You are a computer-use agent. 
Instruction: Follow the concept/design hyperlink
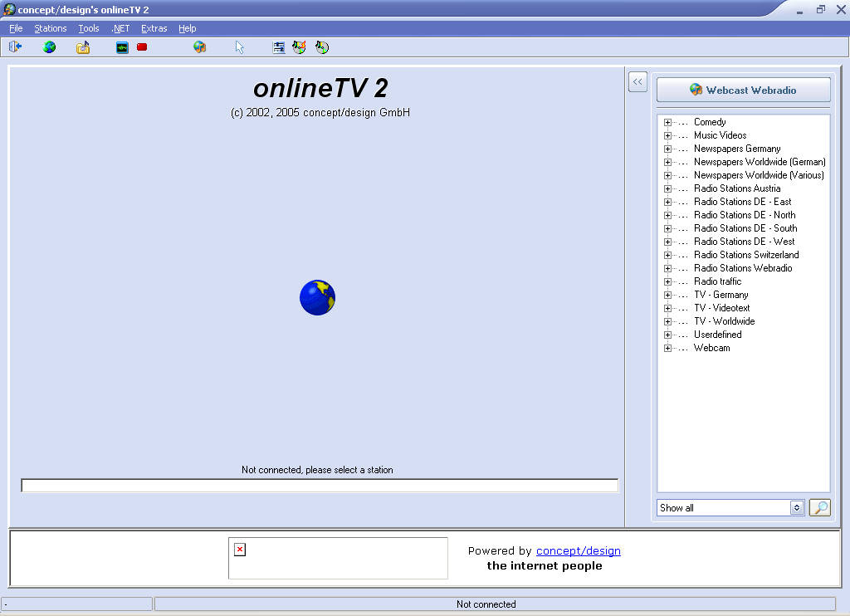coord(578,550)
